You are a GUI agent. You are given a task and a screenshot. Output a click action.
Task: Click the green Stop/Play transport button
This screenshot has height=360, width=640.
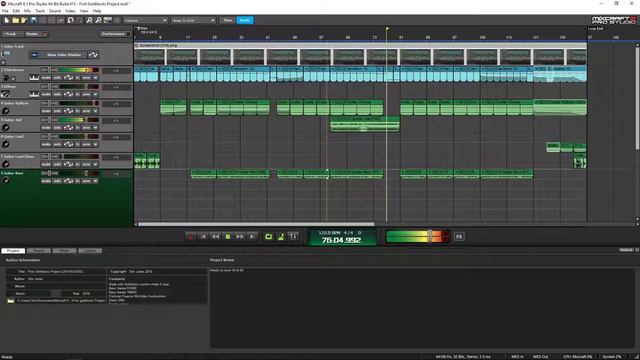[x=228, y=237]
